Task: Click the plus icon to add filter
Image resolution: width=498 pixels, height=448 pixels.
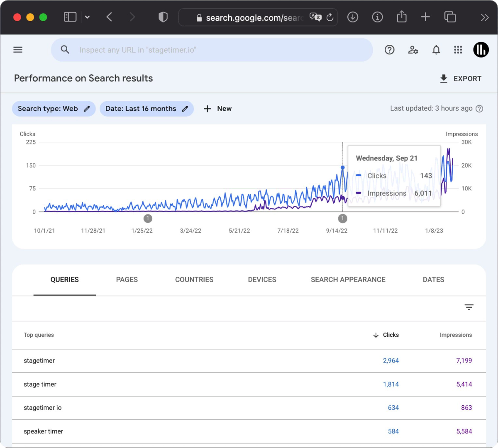Action: (207, 109)
